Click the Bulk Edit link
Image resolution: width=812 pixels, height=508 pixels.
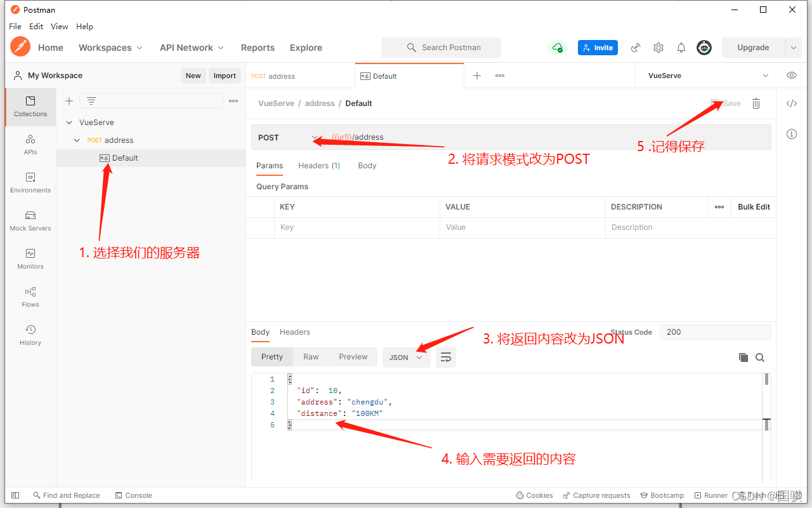pos(754,207)
